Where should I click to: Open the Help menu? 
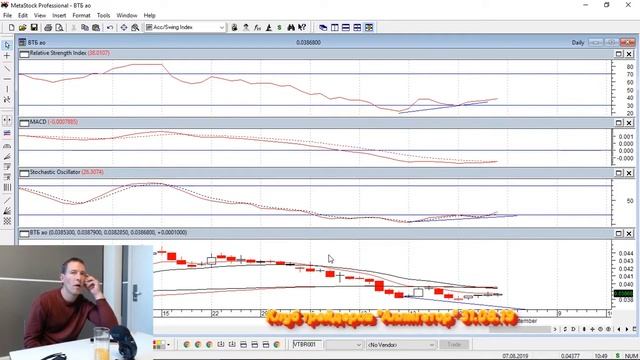click(x=149, y=15)
